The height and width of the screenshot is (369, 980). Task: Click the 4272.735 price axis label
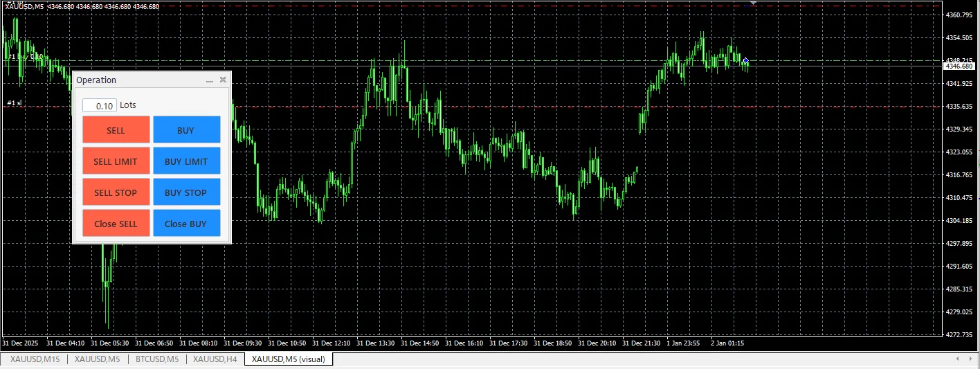coord(959,334)
